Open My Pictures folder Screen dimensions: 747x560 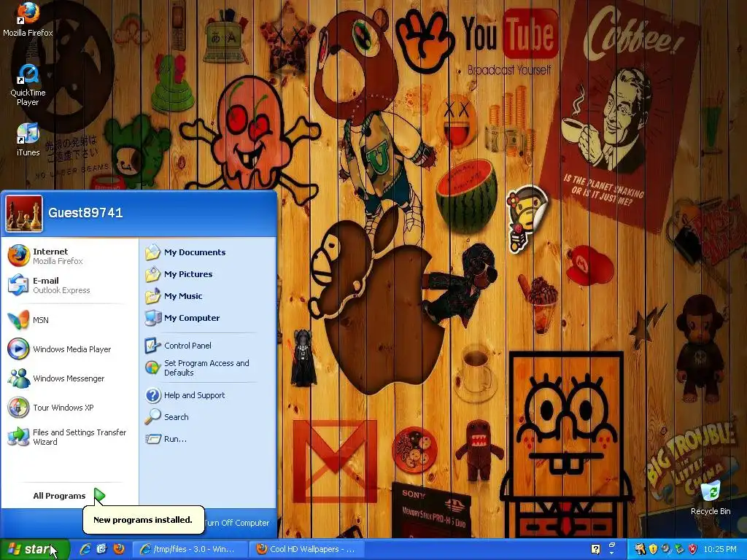tap(208, 274)
